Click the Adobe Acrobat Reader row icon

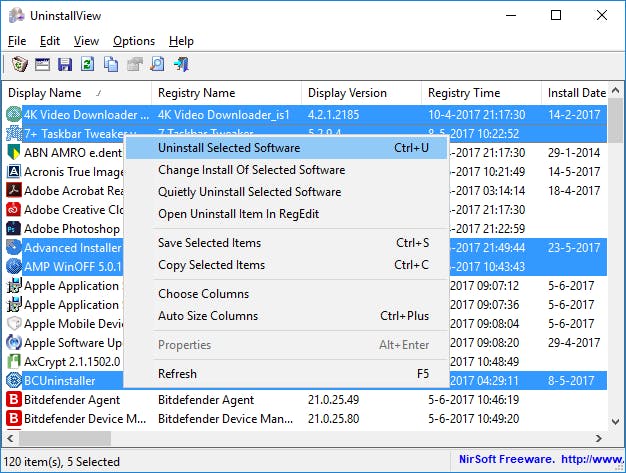pyautogui.click(x=14, y=188)
